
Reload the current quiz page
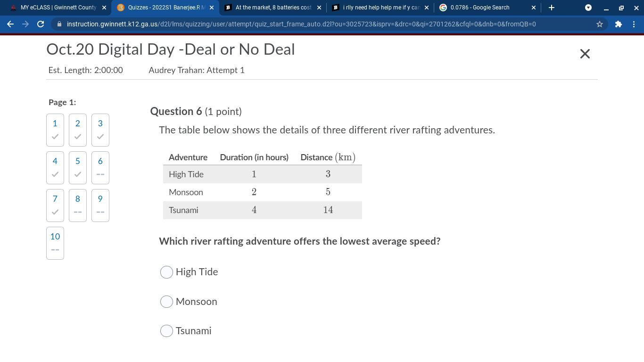[x=41, y=24]
